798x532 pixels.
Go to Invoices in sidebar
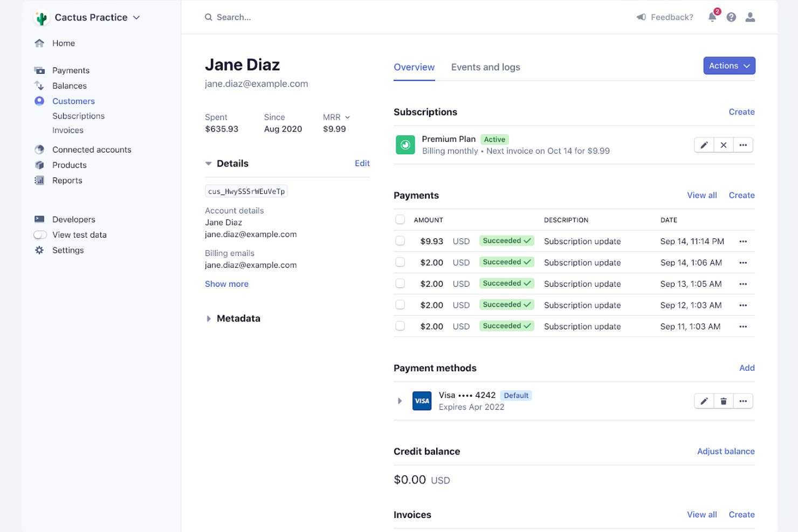click(68, 130)
